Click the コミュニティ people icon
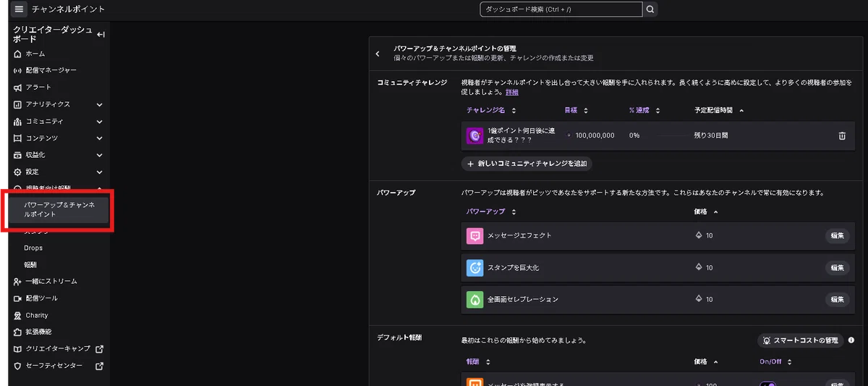The width and height of the screenshot is (868, 386). click(18, 121)
